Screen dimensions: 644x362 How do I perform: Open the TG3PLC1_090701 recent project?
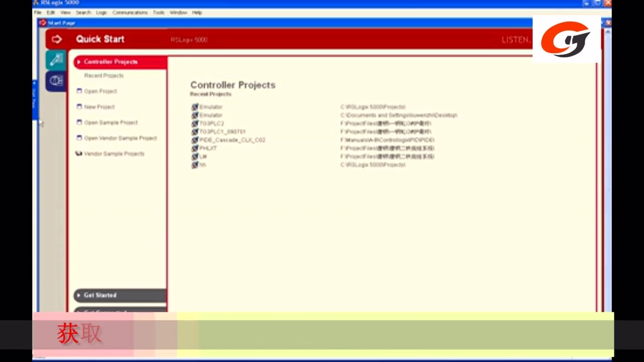(x=222, y=132)
